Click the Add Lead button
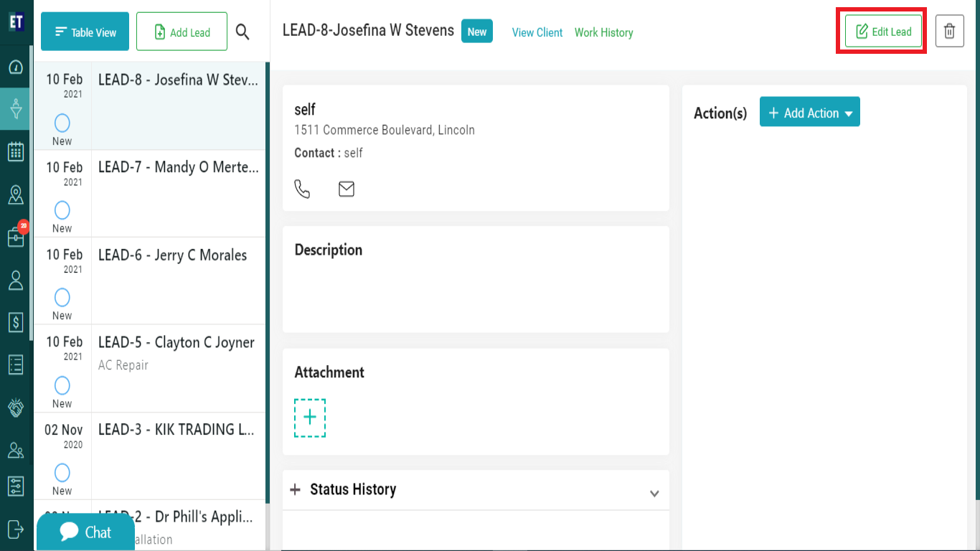Screen dimensions: 980x551 182,32
